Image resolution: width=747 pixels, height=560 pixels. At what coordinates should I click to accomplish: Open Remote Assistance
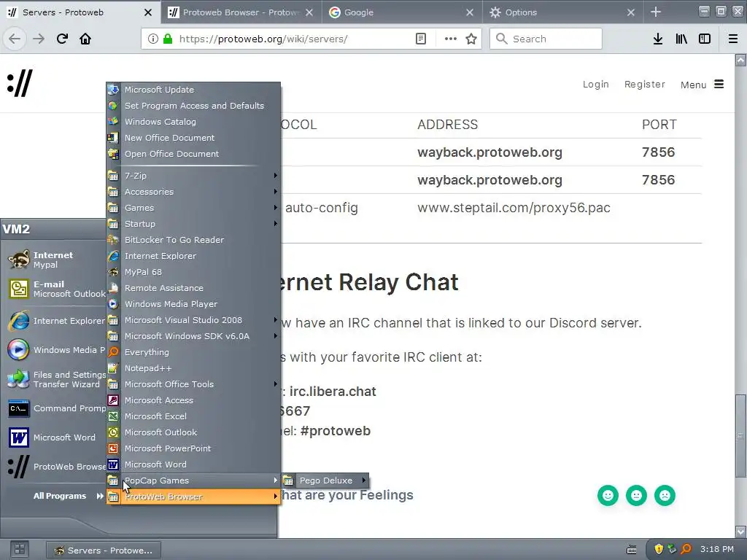(193, 287)
